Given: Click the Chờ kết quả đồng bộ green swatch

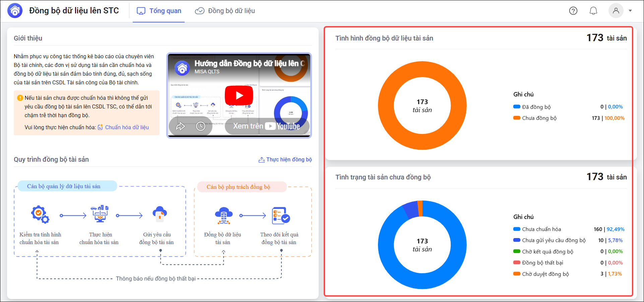Looking at the screenshot, I should pyautogui.click(x=517, y=251).
